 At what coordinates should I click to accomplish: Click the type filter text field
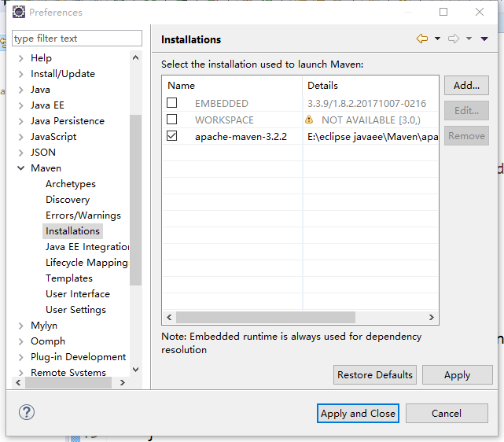pos(77,39)
